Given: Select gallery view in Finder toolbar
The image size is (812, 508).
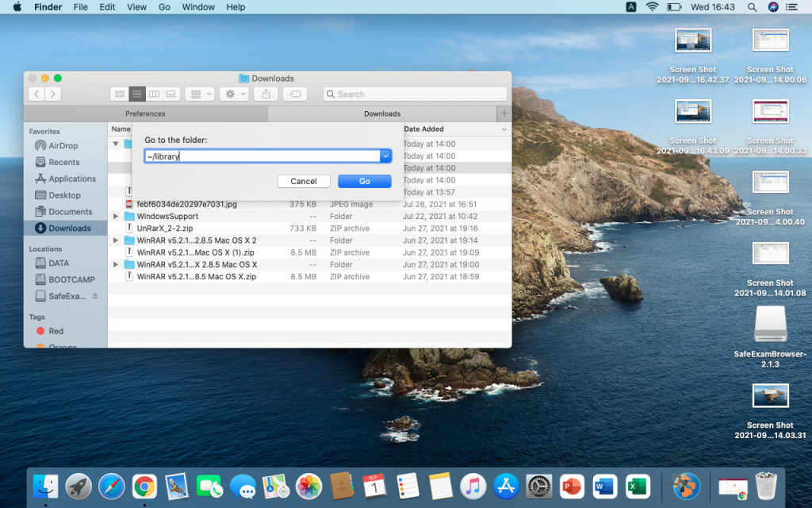Looking at the screenshot, I should click(x=170, y=94).
